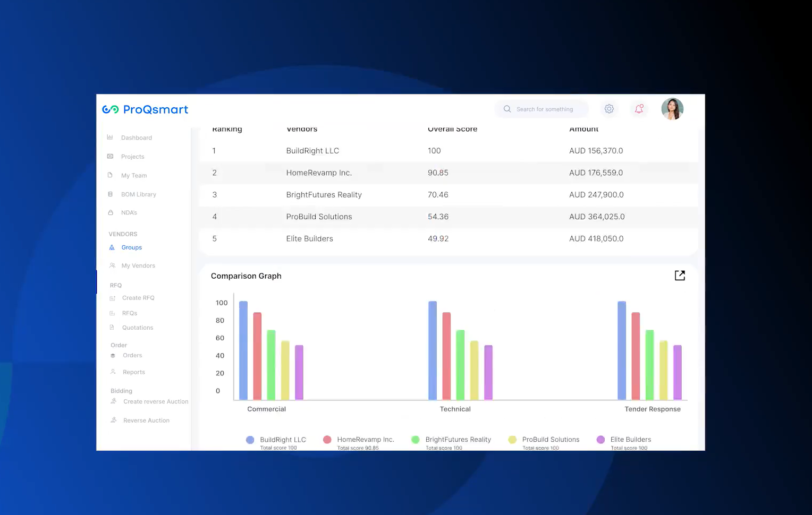Click blue BuildRight bar in Commercial group
The width and height of the screenshot is (812, 515).
(x=243, y=350)
